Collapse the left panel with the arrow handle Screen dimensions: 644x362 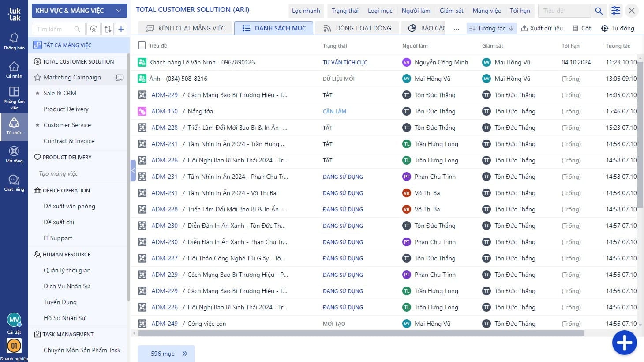point(133,170)
